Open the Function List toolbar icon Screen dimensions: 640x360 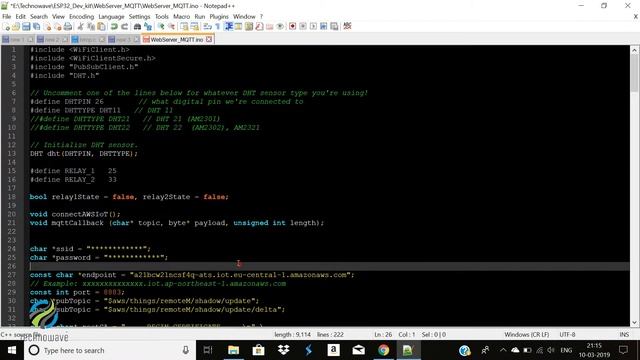[259, 27]
